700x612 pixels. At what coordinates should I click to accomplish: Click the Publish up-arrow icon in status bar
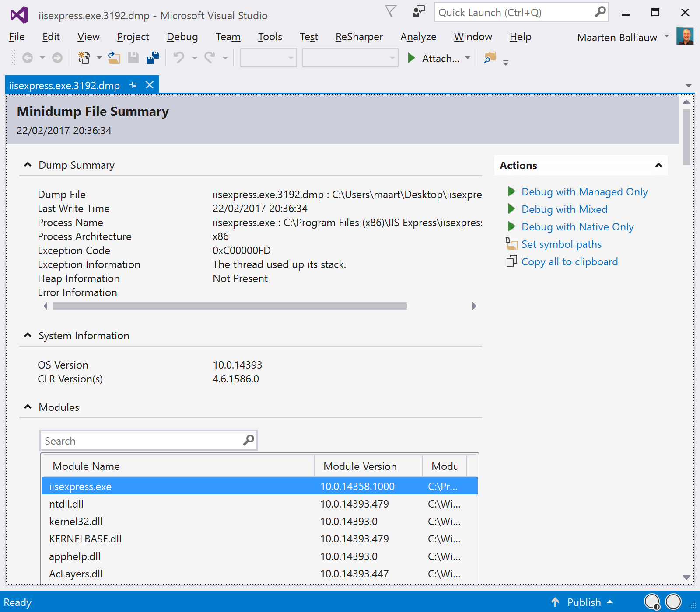coord(555,602)
